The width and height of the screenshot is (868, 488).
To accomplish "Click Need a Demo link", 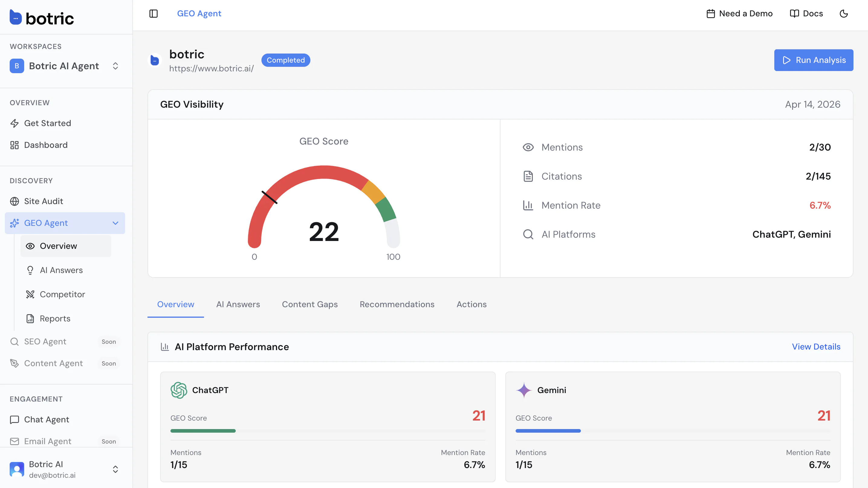I will click(x=739, y=14).
